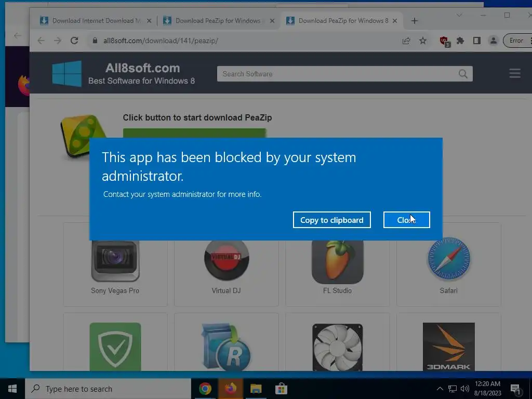This screenshot has width=532, height=399.
Task: Click the Search Software field
Action: (x=345, y=74)
